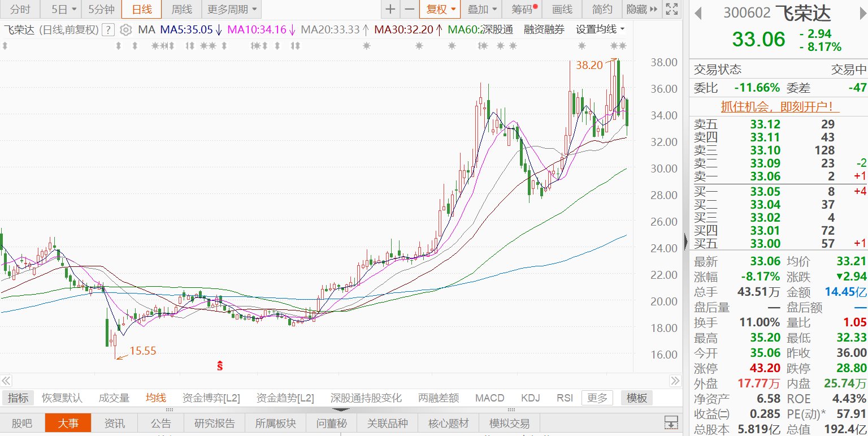Expand the 更多周期 dropdown
Viewport: 868px width, 436px height.
click(231, 9)
